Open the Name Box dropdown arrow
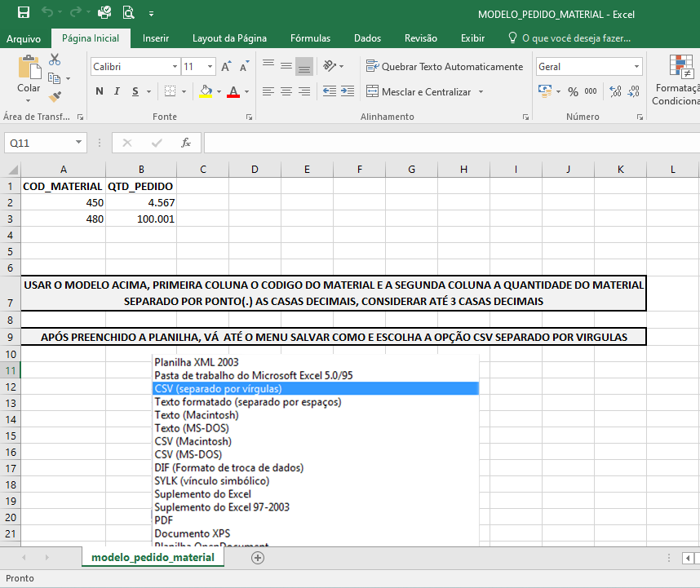 coord(78,143)
